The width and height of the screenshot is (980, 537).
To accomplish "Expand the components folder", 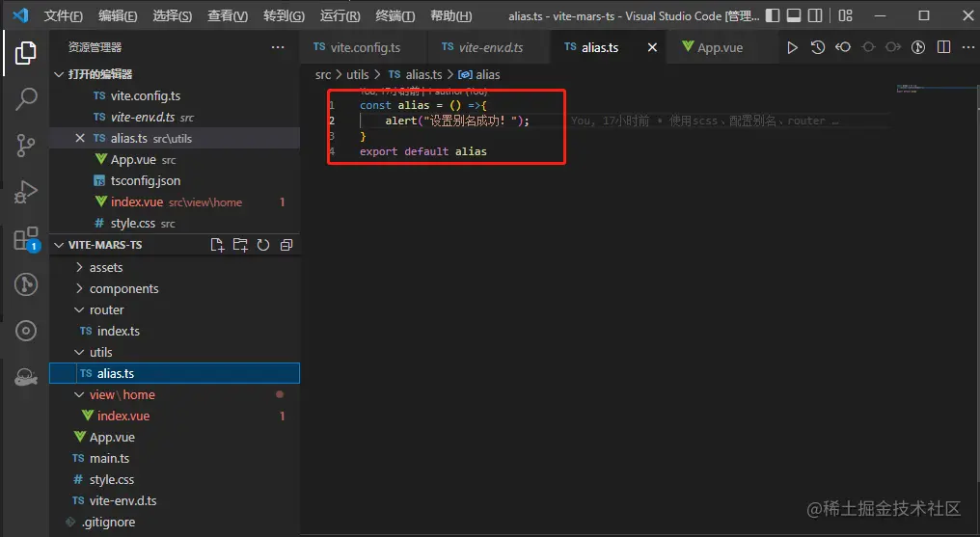I will (x=79, y=288).
